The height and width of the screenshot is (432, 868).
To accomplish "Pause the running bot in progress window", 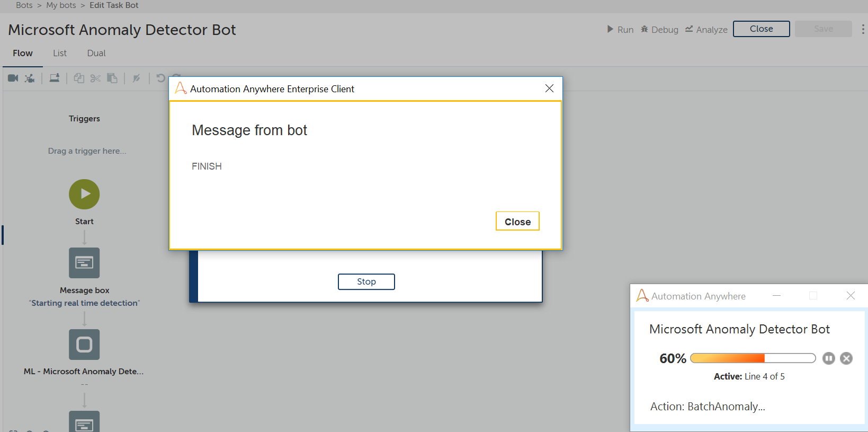I will coord(828,358).
